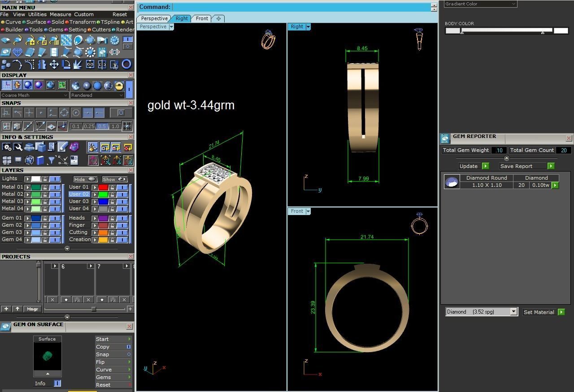
Task: Click the User 01 red color swatch
Action: point(103,187)
